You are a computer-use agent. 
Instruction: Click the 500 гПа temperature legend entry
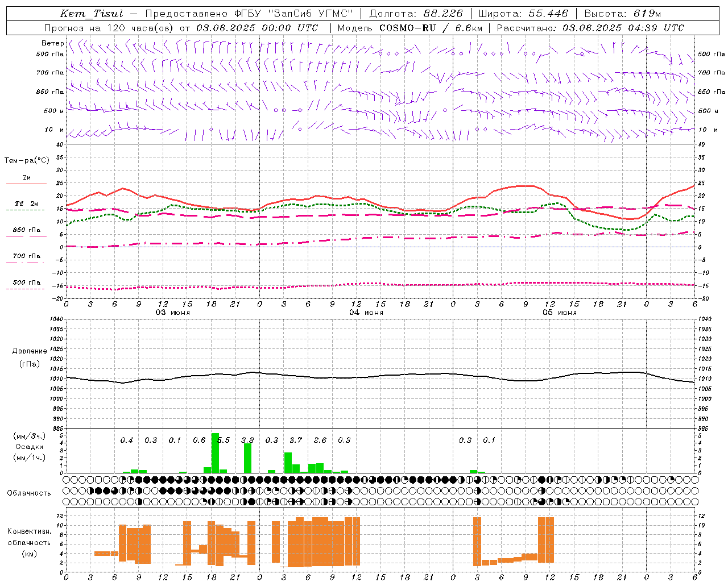[x=26, y=282]
